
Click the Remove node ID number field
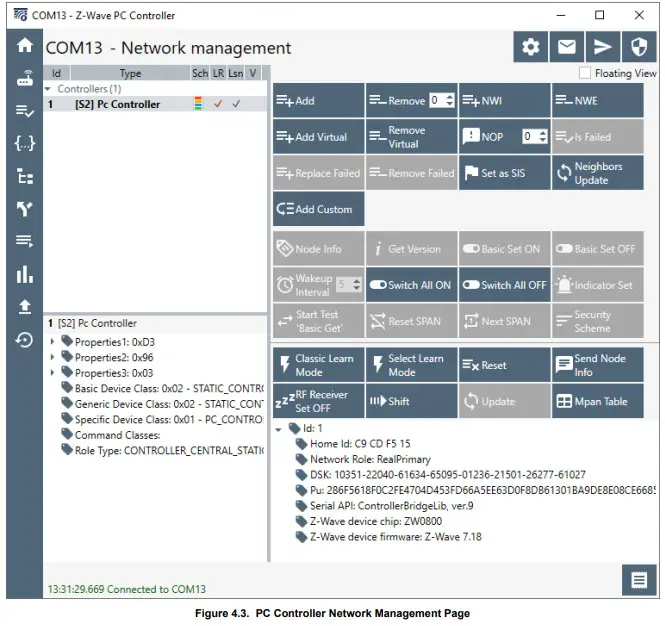click(x=437, y=101)
